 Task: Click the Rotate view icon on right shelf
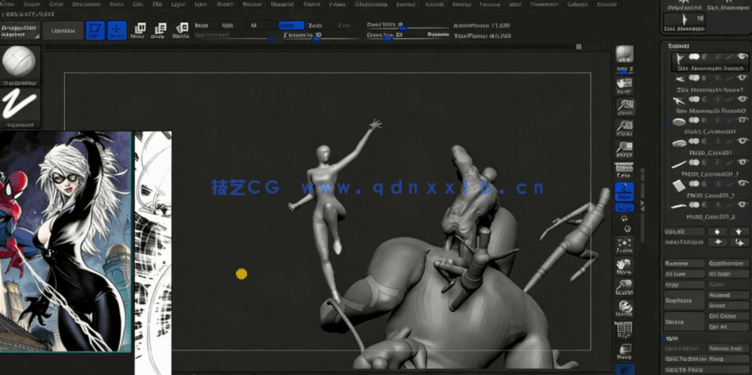(624, 308)
